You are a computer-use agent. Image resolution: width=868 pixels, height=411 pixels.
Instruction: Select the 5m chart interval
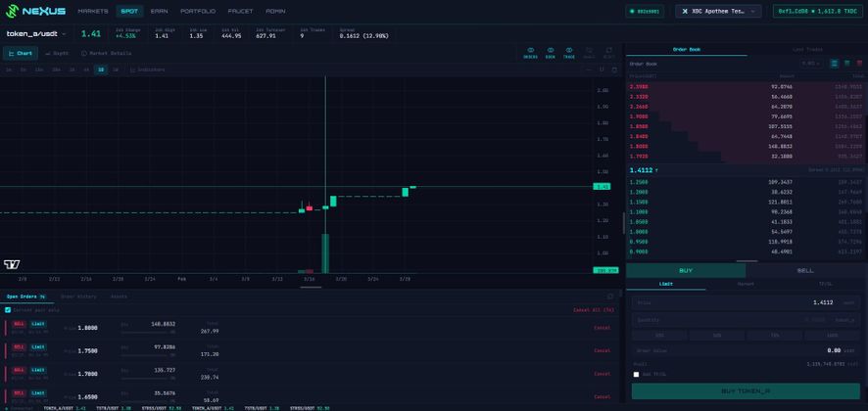tap(24, 69)
